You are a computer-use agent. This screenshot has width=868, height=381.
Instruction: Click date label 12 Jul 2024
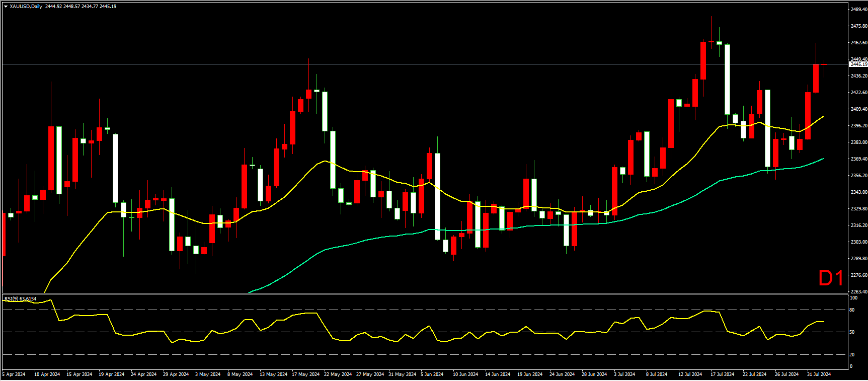pos(690,374)
